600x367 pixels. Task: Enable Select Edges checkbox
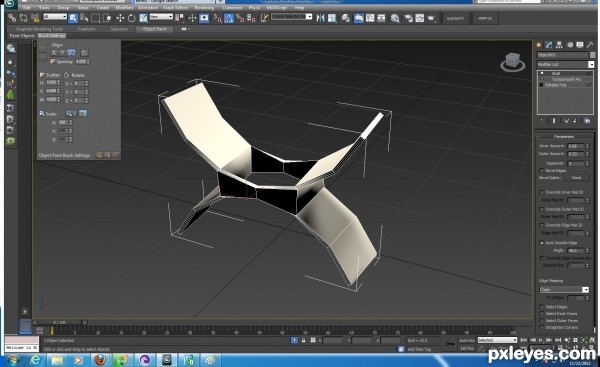click(542, 307)
